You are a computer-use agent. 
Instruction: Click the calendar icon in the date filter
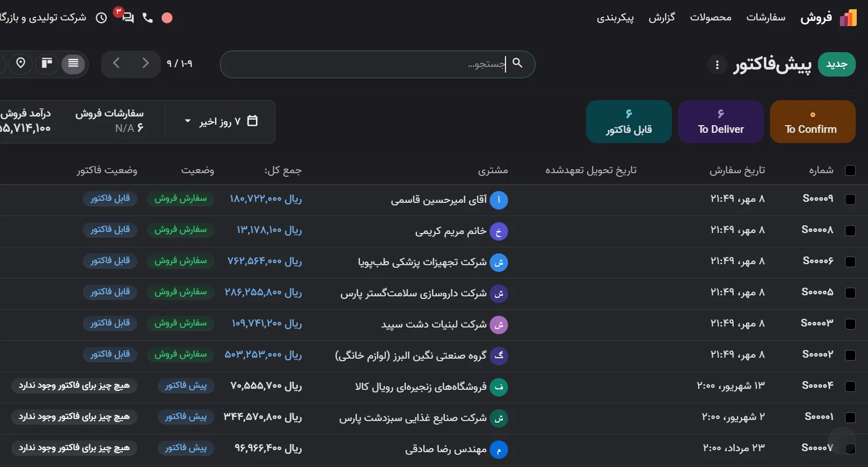(252, 121)
